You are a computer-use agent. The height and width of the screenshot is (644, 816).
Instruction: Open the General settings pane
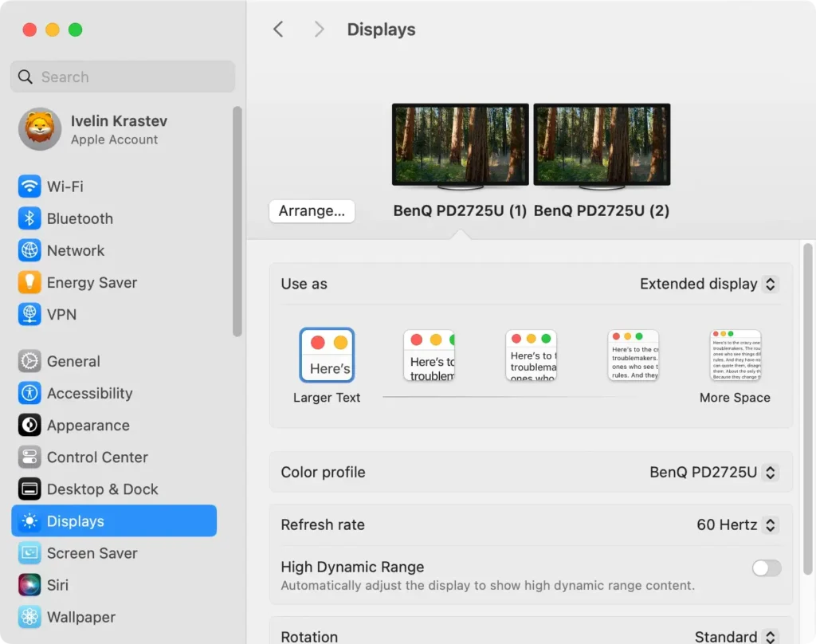coord(114,361)
